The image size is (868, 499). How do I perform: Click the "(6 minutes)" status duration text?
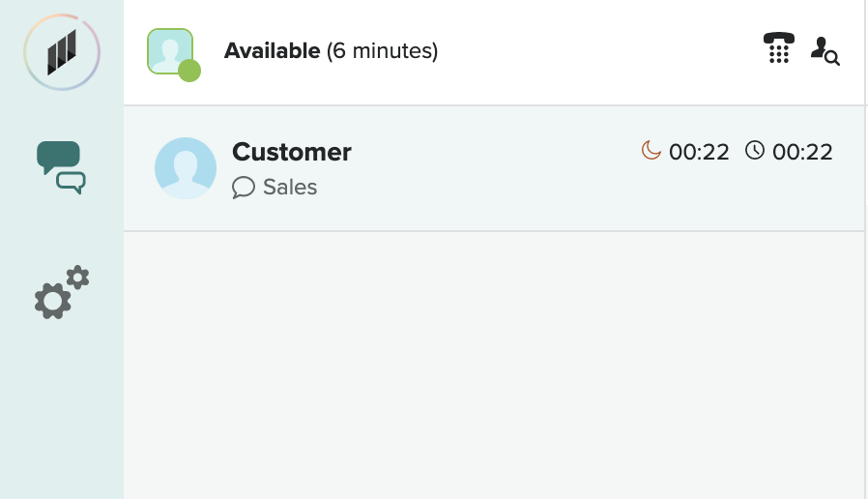pos(382,51)
